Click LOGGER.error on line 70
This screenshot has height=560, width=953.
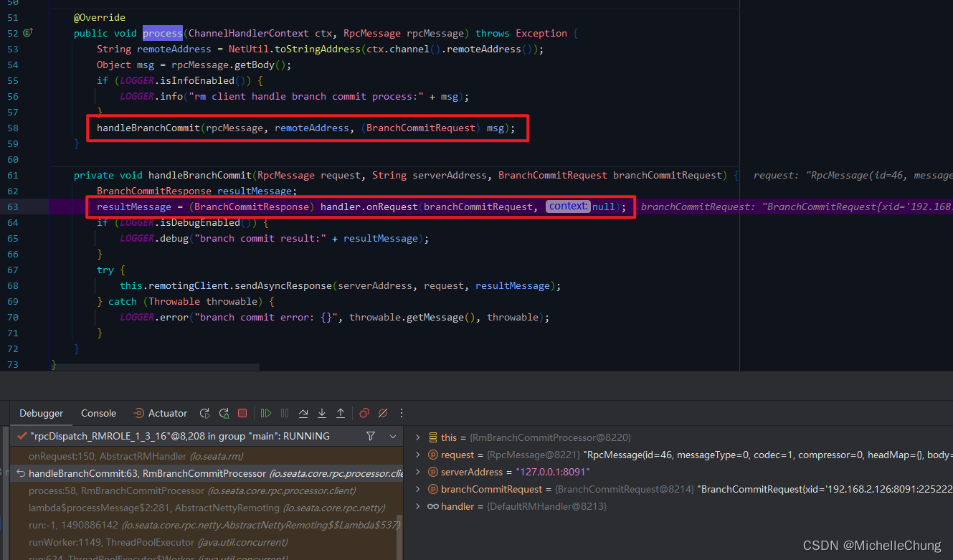(x=154, y=317)
